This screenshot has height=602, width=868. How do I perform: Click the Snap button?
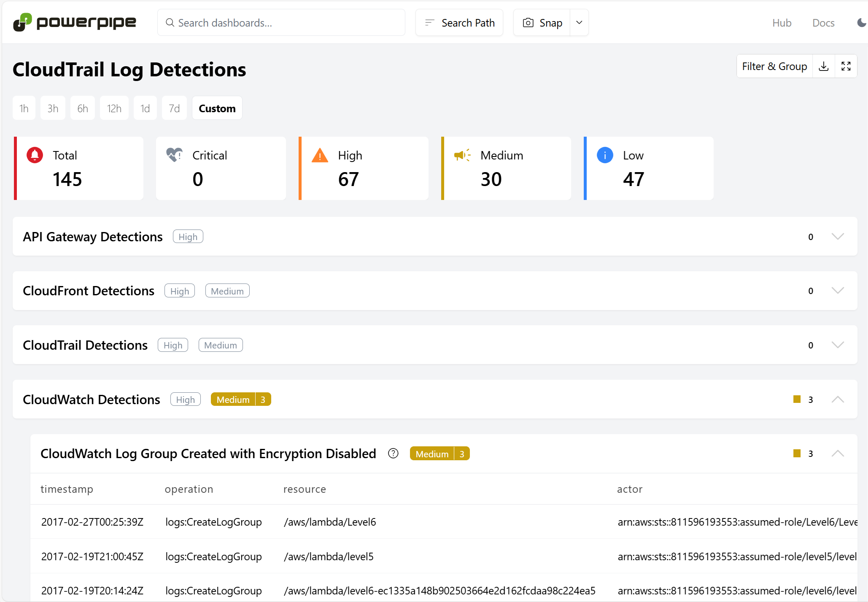click(542, 22)
